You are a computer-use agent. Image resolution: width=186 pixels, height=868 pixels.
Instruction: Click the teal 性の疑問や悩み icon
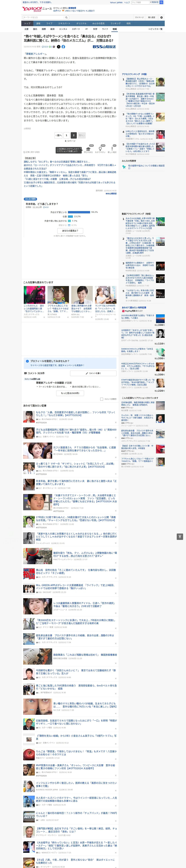[124, 167]
